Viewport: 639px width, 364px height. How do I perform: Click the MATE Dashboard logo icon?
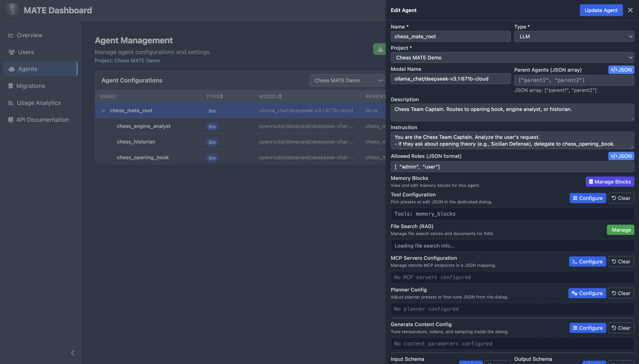tap(12, 10)
